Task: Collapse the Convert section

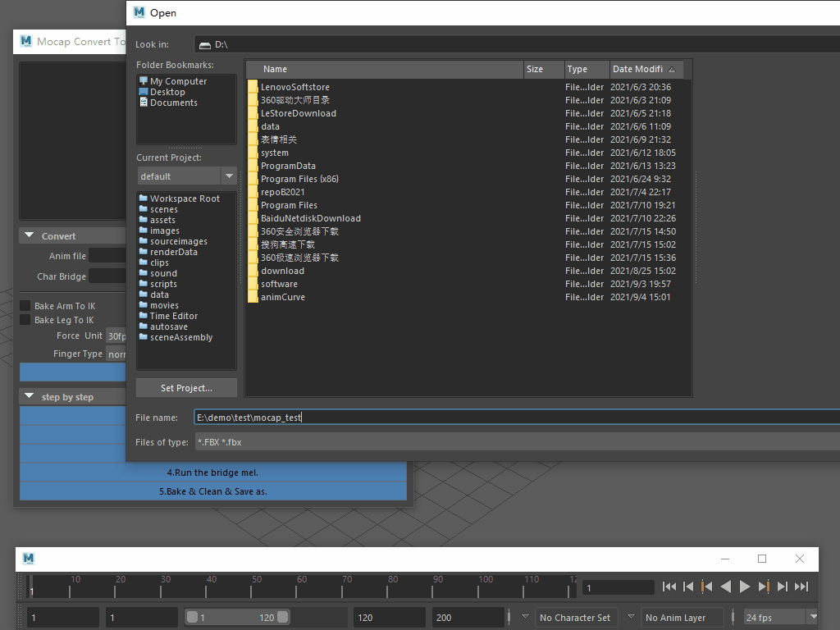Action: pos(29,236)
